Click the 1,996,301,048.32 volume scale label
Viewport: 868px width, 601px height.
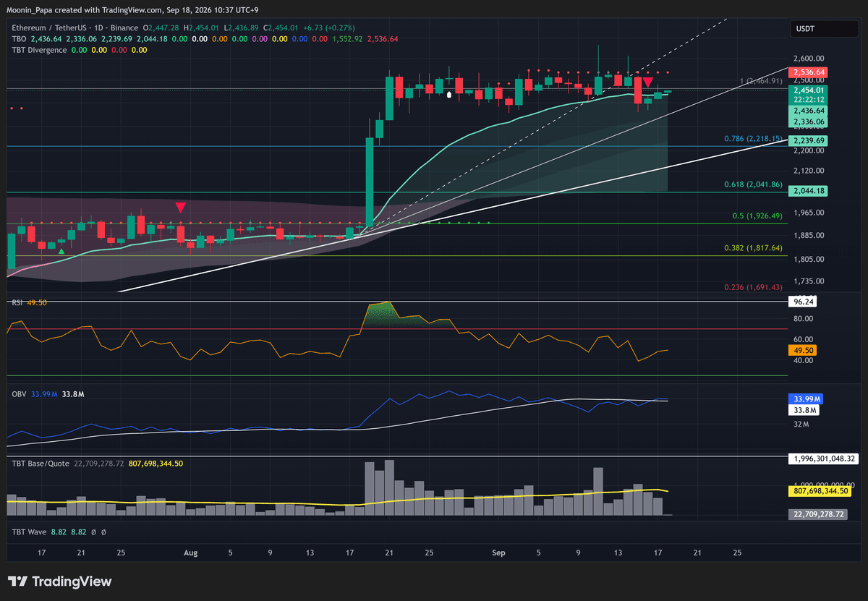pos(824,459)
